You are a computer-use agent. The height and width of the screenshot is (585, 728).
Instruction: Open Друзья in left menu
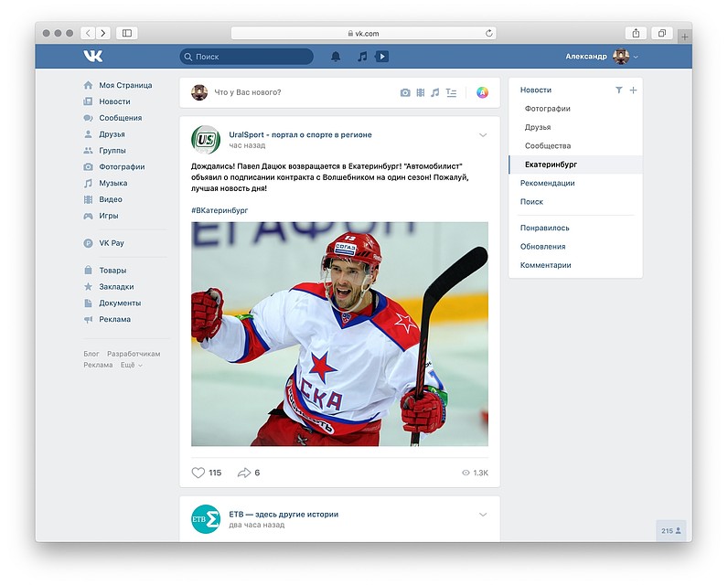point(104,134)
